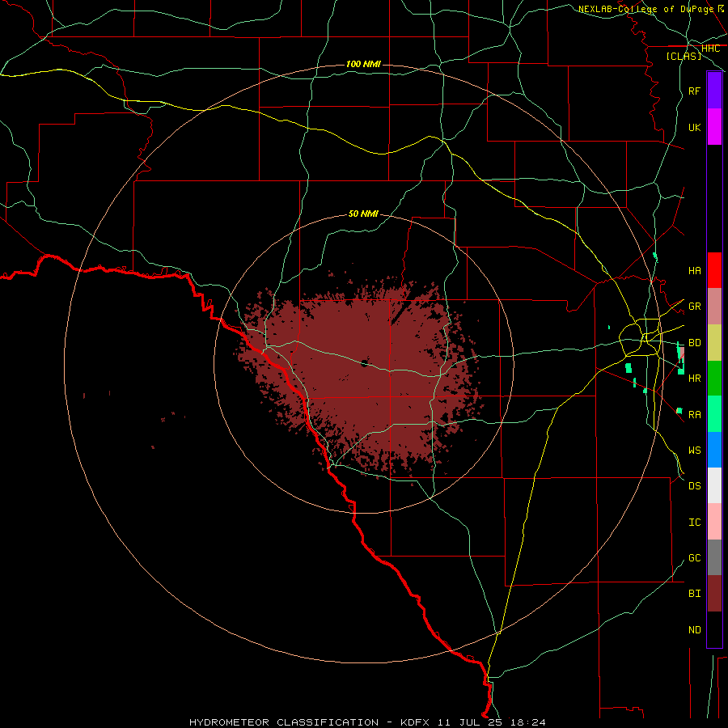Click the GR legend color swatch
Screen dimensions: 728x728
(x=714, y=307)
